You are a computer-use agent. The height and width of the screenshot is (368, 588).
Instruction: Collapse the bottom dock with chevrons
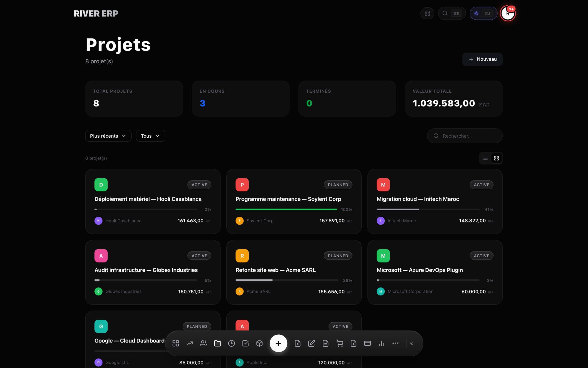(411, 343)
